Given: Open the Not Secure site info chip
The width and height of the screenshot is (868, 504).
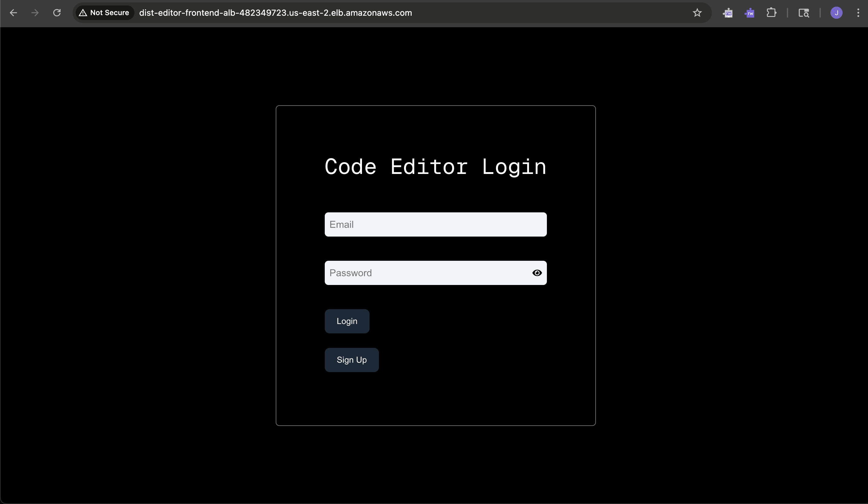Looking at the screenshot, I should point(109,13).
